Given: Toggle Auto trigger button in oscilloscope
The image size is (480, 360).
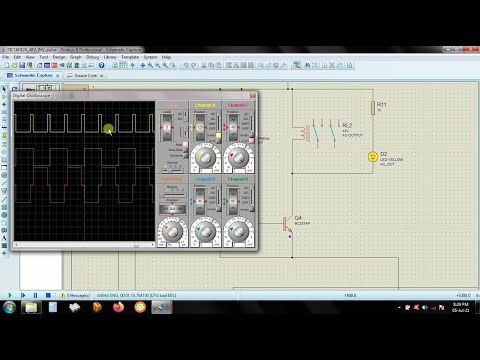Looking at the screenshot, I should (185, 145).
